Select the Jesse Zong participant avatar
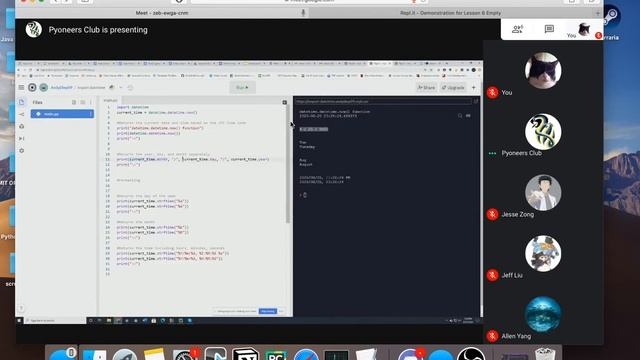The height and width of the screenshot is (360, 640). tap(543, 193)
